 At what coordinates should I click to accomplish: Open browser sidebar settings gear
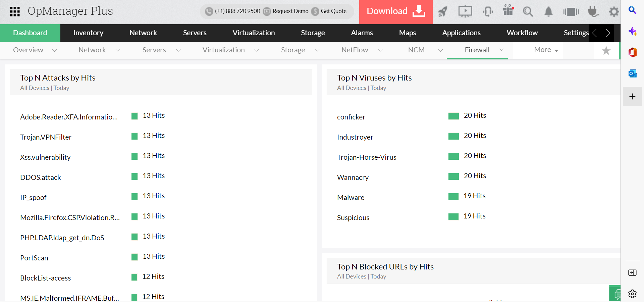[633, 294]
